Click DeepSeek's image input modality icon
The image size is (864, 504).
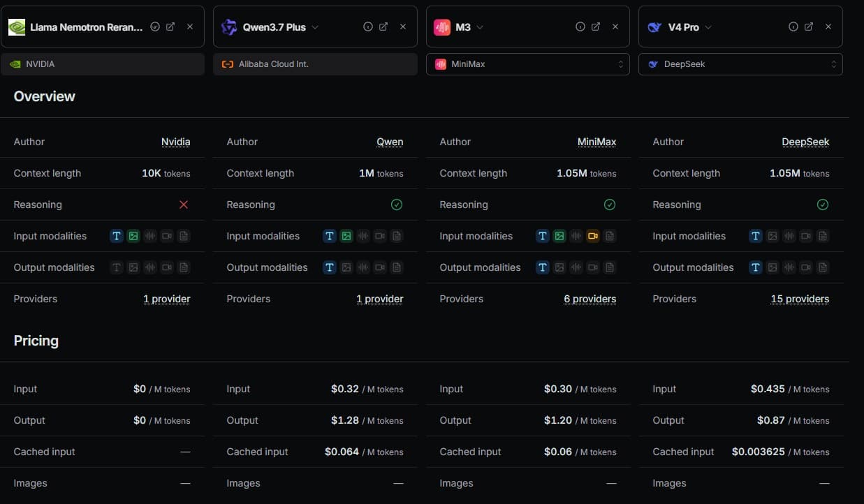[773, 236]
